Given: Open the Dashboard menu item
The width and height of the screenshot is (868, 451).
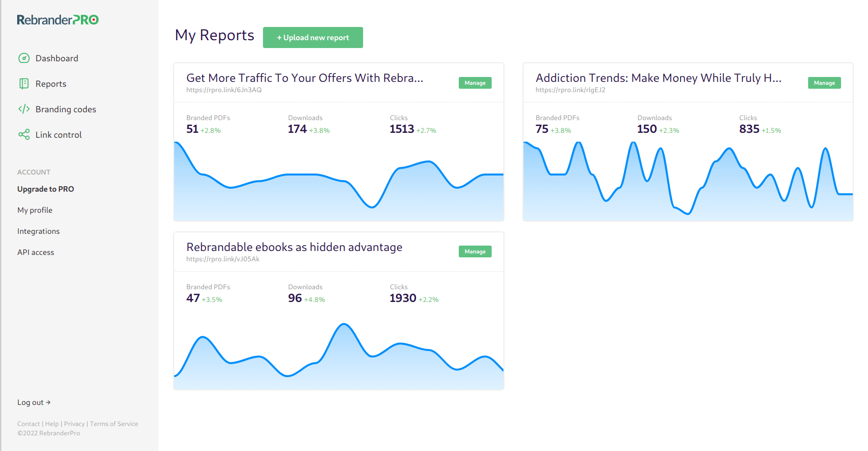Looking at the screenshot, I should (x=56, y=58).
